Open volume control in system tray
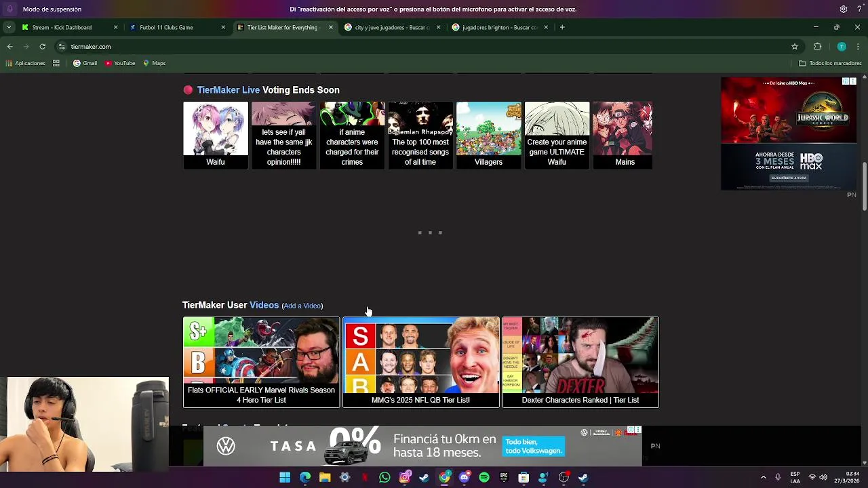868x488 pixels. click(823, 478)
